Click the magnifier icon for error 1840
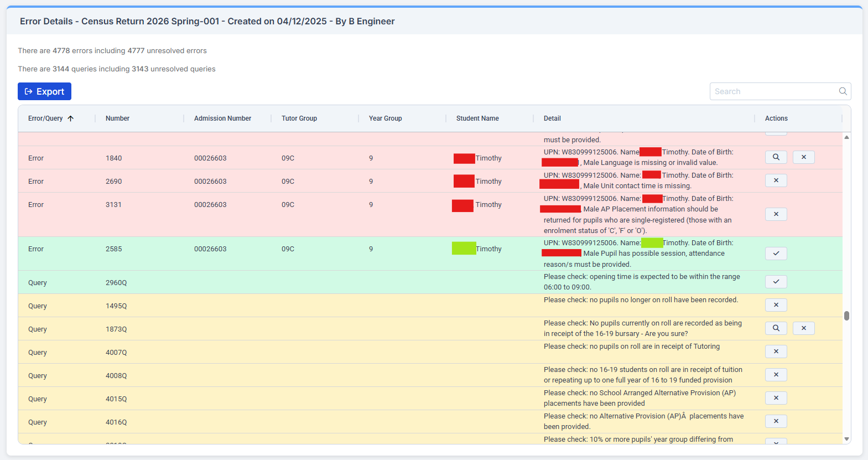The height and width of the screenshot is (460, 868). 776,157
